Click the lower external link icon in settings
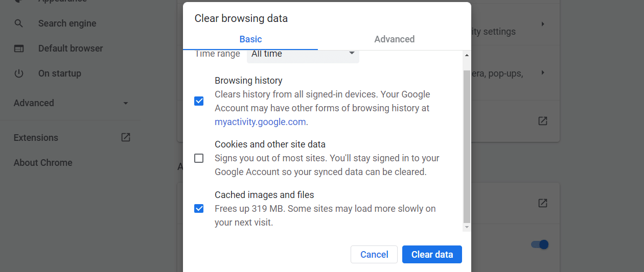 click(543, 203)
